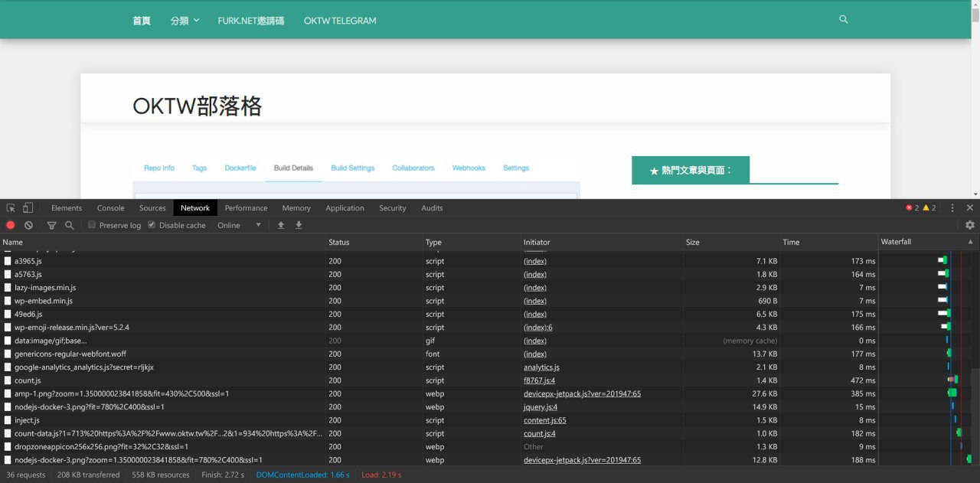Select the google-analytics_analytics.js request row
This screenshot has height=483, width=980.
(x=485, y=367)
